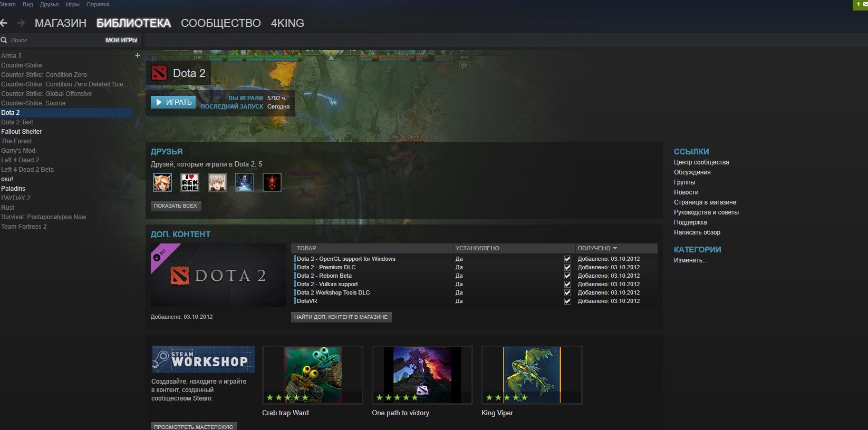Image resolution: width=868 pixels, height=430 pixels.
Task: Switch to the СООБЩЕСТВО tab
Action: [221, 23]
